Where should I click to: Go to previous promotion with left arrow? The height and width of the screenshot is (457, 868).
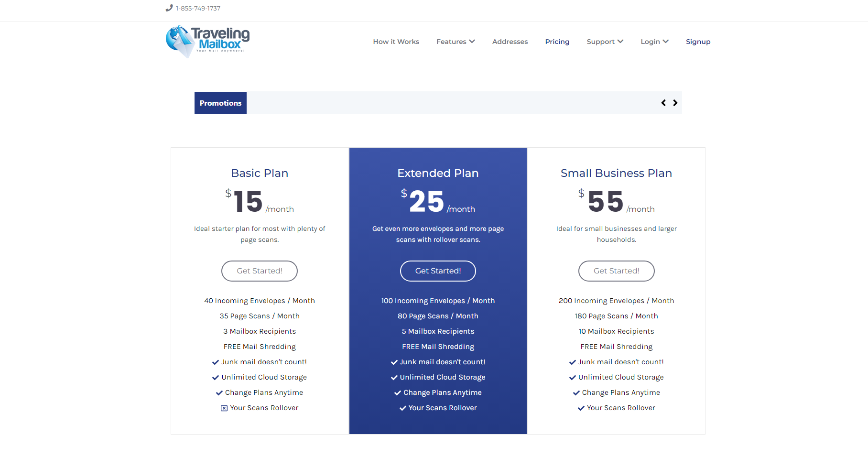point(663,103)
